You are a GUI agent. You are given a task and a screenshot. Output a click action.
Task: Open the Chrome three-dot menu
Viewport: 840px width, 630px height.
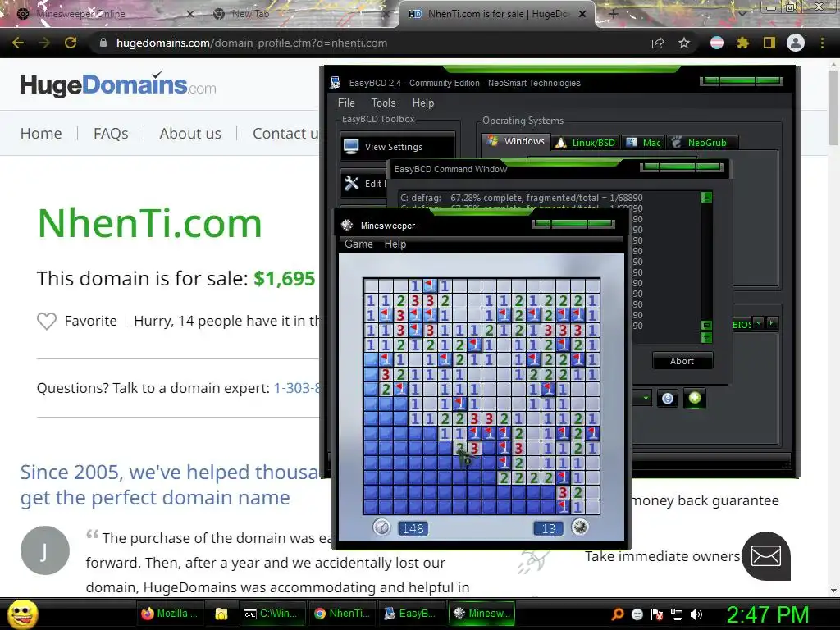[x=822, y=43]
